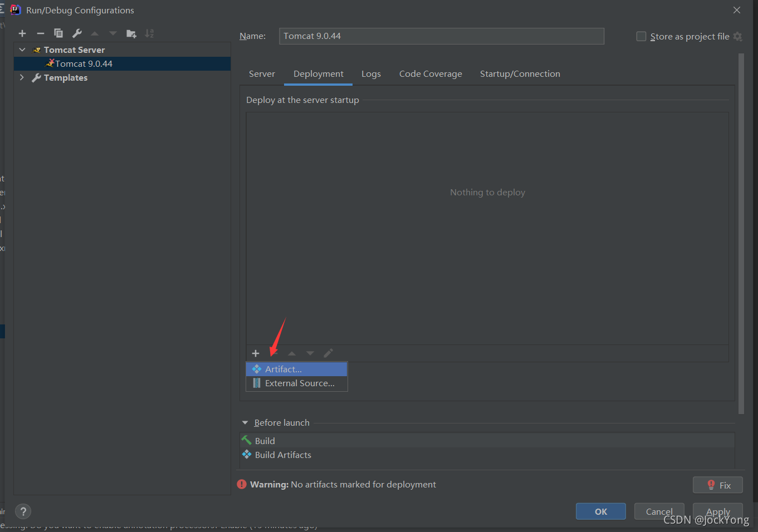This screenshot has width=758, height=532.
Task: Go to the Code Coverage tab
Action: click(x=431, y=74)
